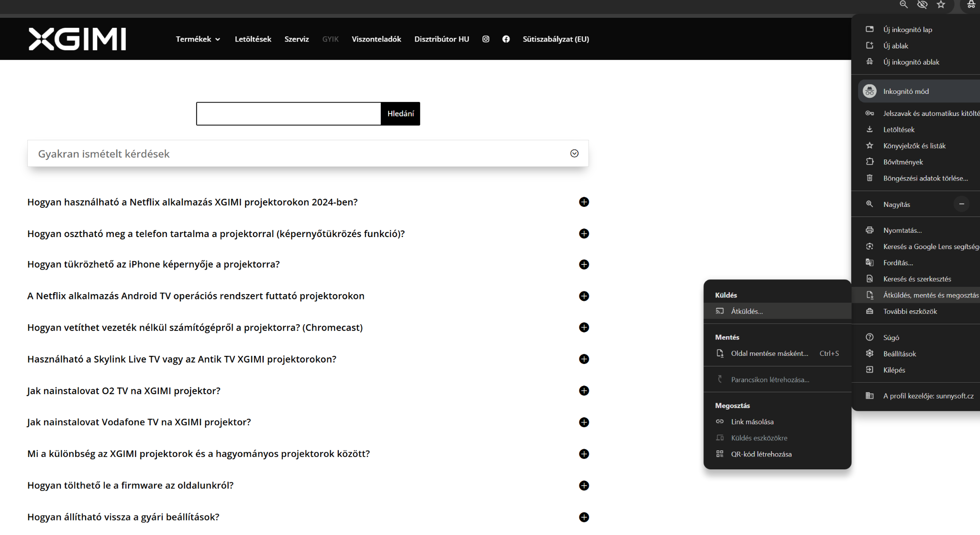Click the crossed-out eye tracking icon
The image size is (980, 535).
pyautogui.click(x=922, y=4)
